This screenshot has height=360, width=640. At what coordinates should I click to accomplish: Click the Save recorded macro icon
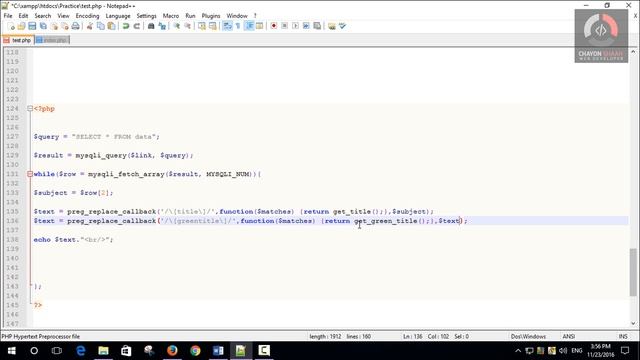pyautogui.click(x=317, y=26)
